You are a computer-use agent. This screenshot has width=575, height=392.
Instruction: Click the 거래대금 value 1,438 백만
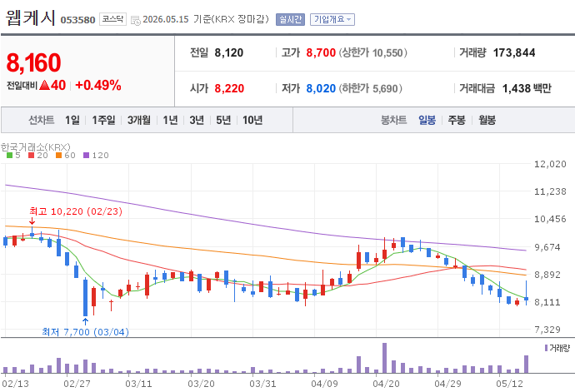pyautogui.click(x=527, y=88)
